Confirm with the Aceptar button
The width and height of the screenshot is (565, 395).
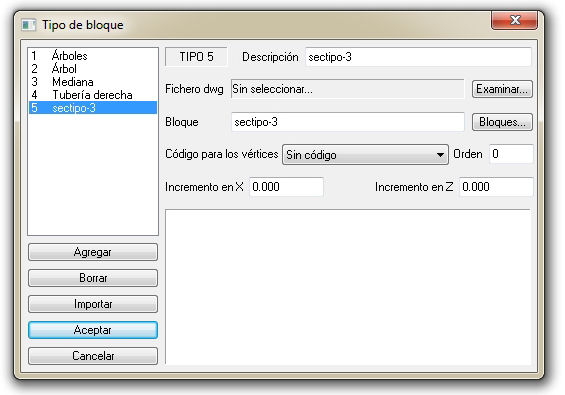[93, 330]
